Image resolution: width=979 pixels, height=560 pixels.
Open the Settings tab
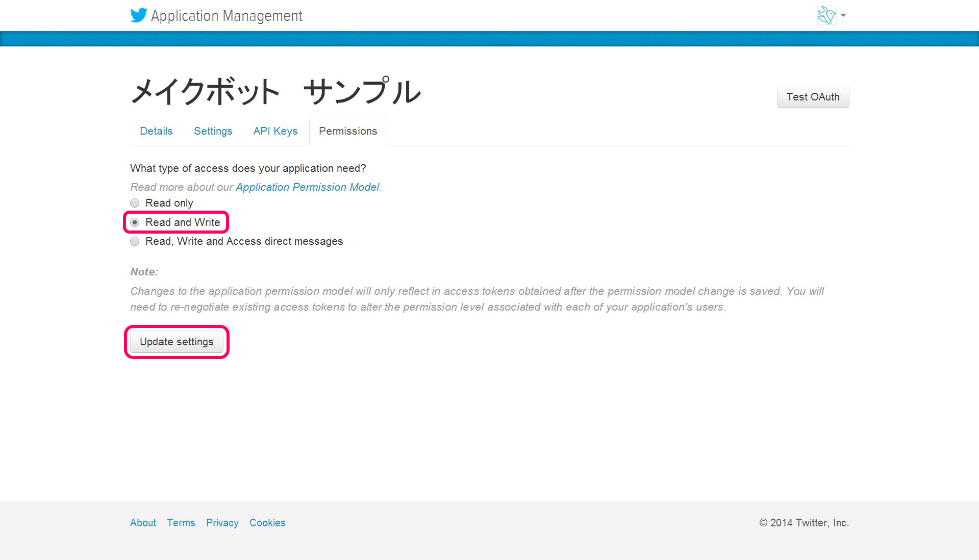point(213,131)
